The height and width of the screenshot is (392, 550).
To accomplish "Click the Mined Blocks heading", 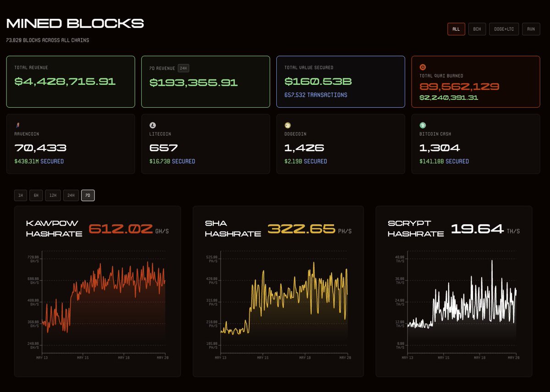I will [75, 23].
